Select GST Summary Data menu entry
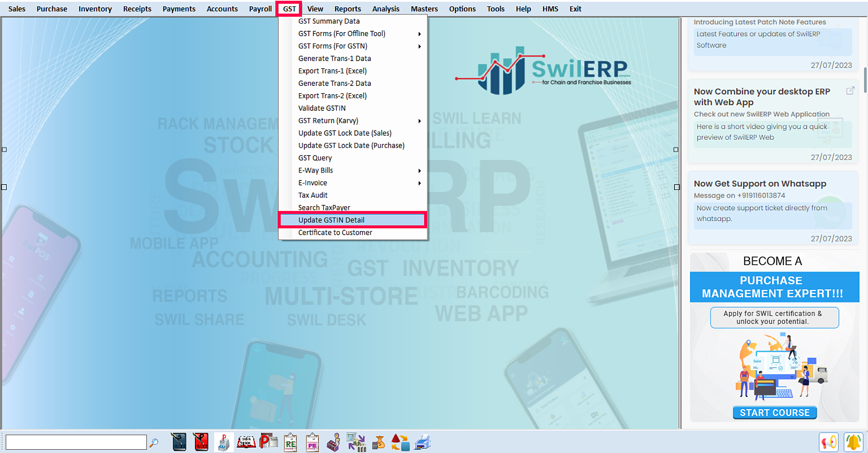Screen dimensions: 868x453 [353, 21]
